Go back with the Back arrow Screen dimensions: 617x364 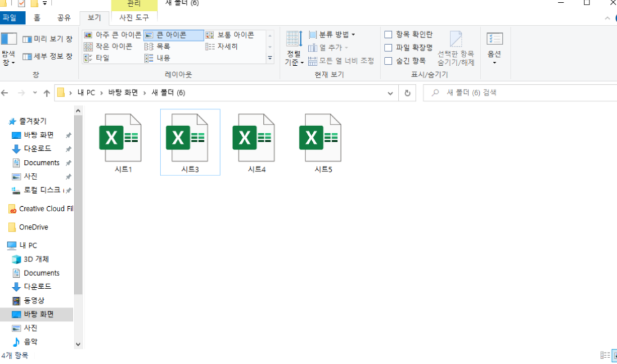[5, 93]
